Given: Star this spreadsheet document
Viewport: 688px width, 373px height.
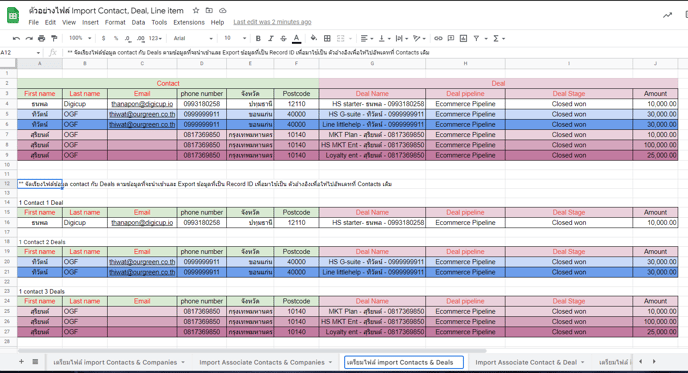Looking at the screenshot, I should tap(196, 10).
